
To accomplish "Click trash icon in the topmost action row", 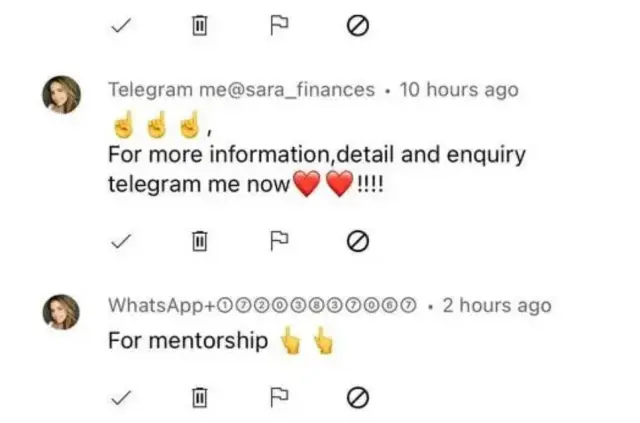I will coord(199,28).
